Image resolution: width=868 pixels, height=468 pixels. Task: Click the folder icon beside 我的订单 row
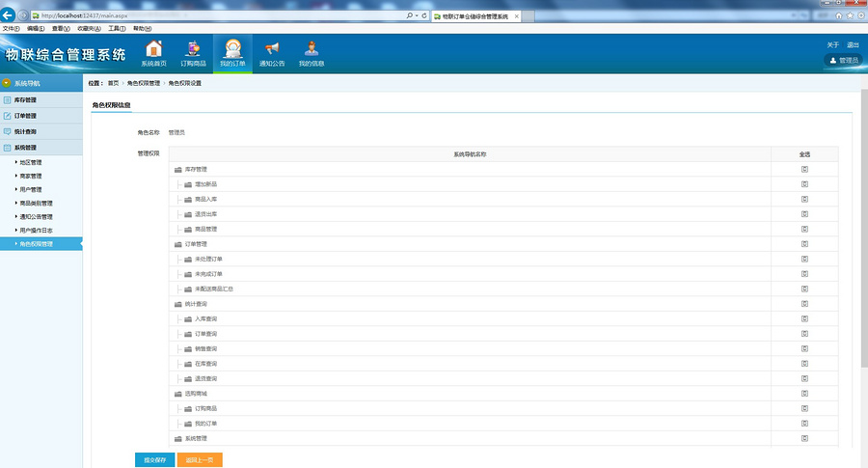tap(188, 424)
